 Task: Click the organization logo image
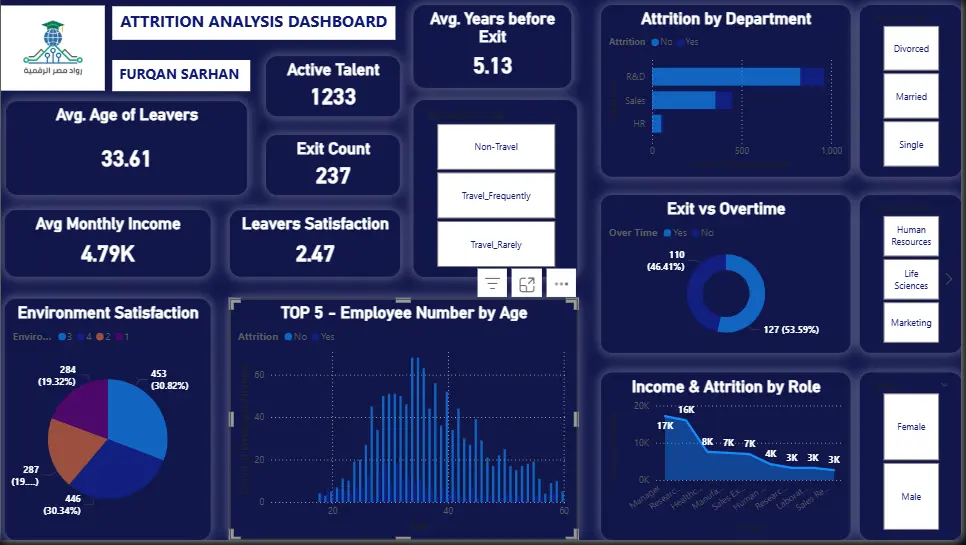pyautogui.click(x=53, y=48)
